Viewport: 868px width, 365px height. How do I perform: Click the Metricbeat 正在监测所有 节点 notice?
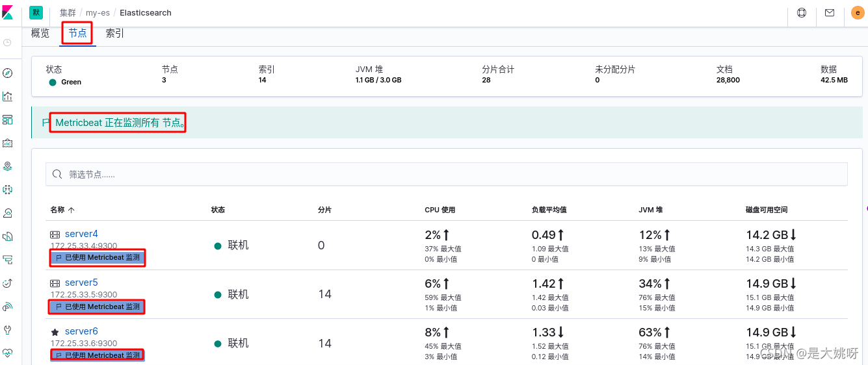tap(120, 123)
